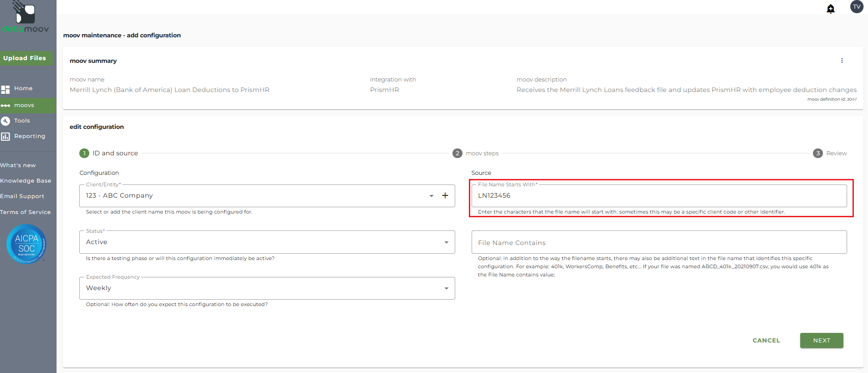Open the notifications bell
Viewport: 868px width, 373px height.
coord(831,9)
